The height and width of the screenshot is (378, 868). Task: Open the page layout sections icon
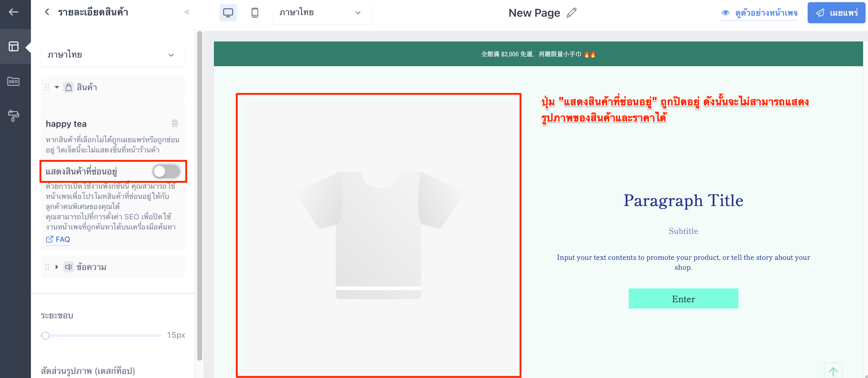click(14, 46)
